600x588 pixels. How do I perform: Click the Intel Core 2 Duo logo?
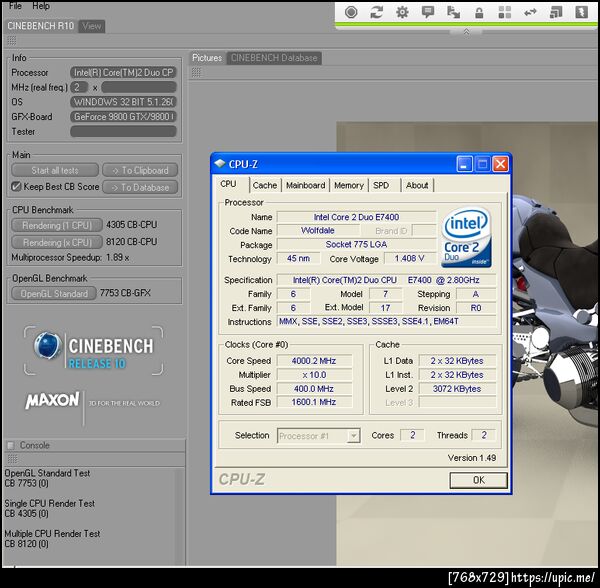(466, 238)
